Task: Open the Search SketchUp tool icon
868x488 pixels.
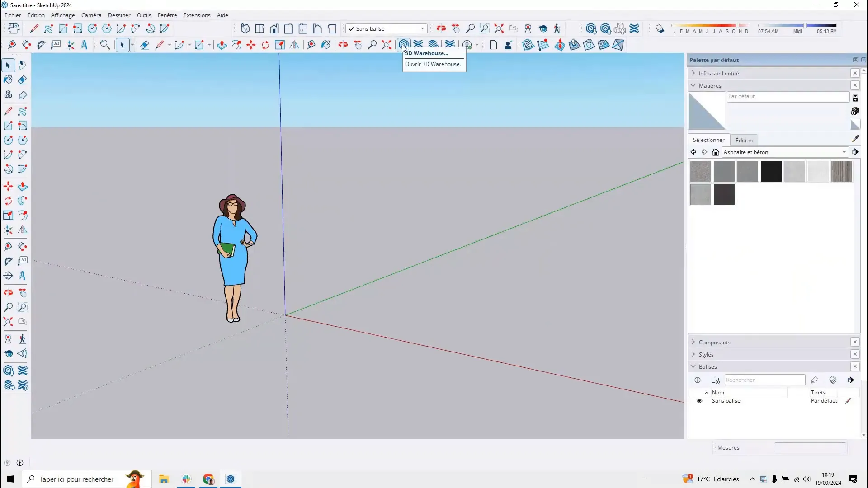Action: 105,45
